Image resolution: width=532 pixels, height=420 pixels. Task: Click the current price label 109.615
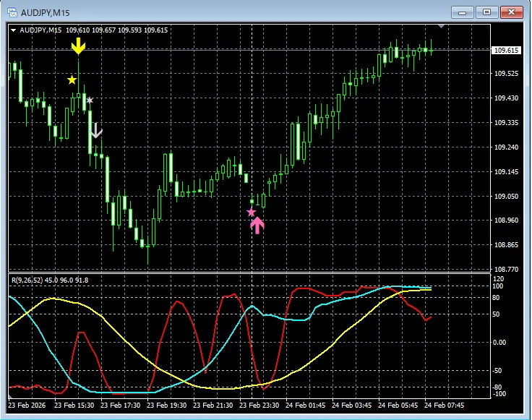[x=505, y=51]
